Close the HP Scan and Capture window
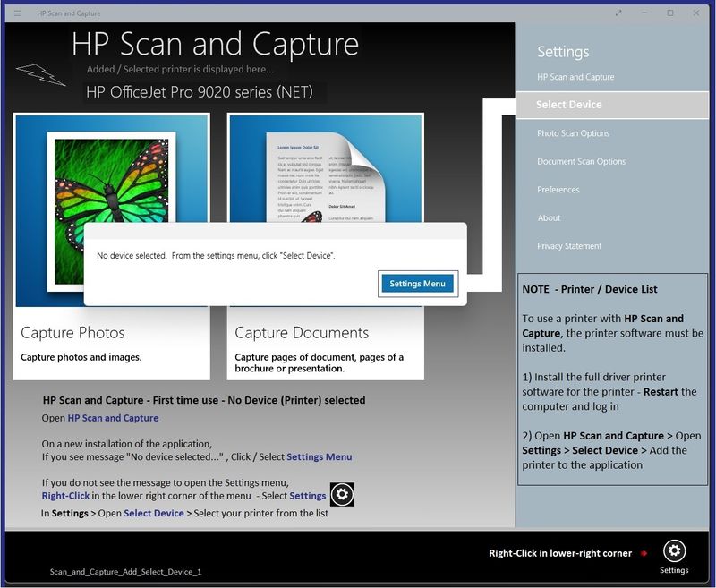 click(696, 13)
